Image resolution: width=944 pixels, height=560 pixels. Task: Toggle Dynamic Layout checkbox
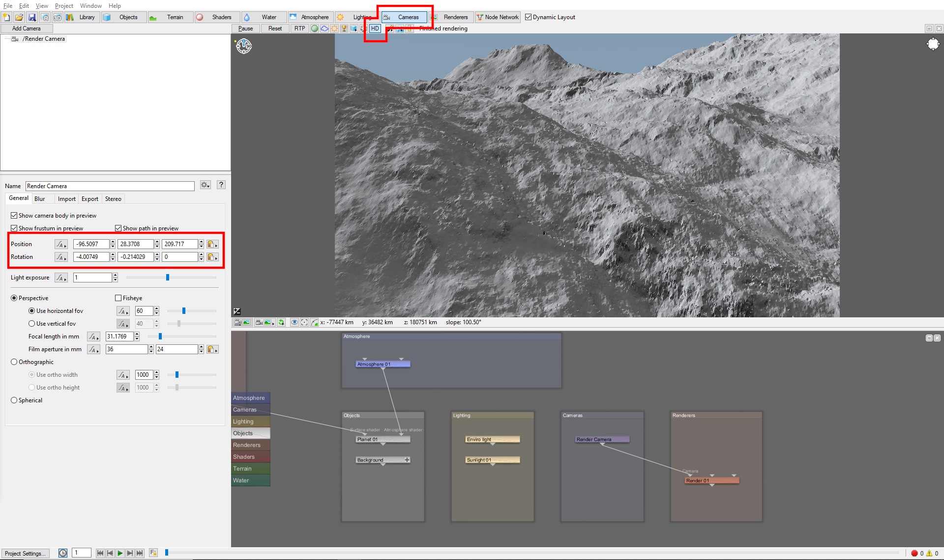click(x=550, y=17)
